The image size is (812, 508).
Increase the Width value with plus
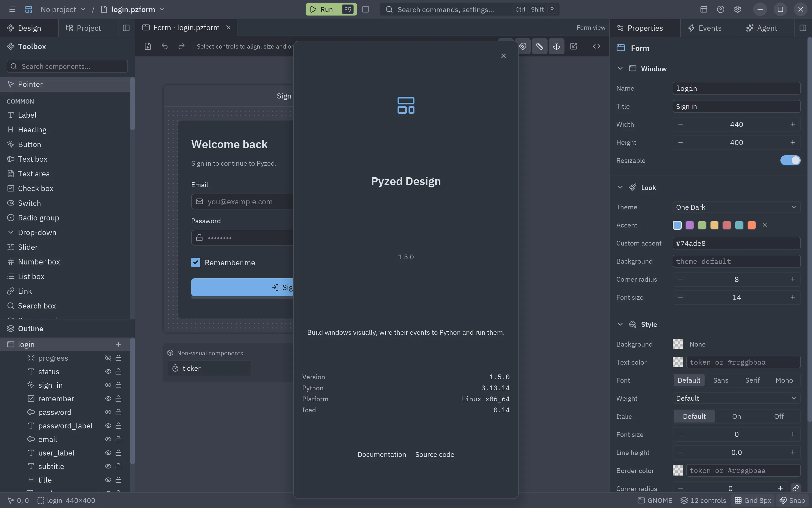tap(793, 124)
